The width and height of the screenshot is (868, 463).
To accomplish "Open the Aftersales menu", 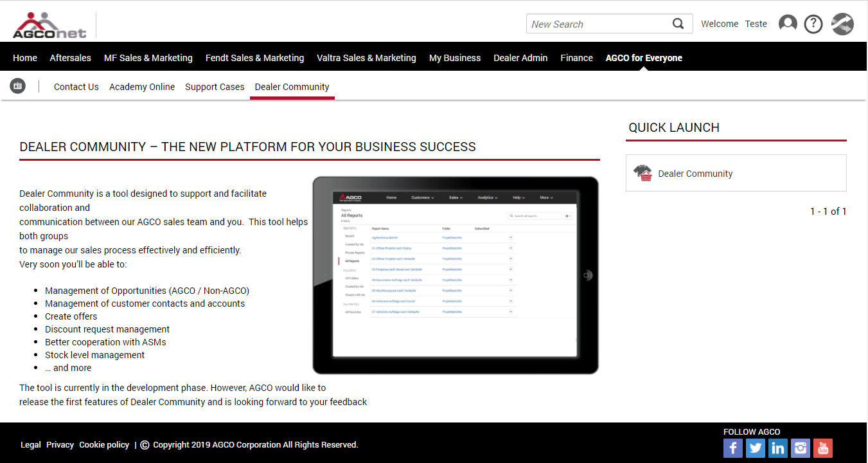I will 71,58.
